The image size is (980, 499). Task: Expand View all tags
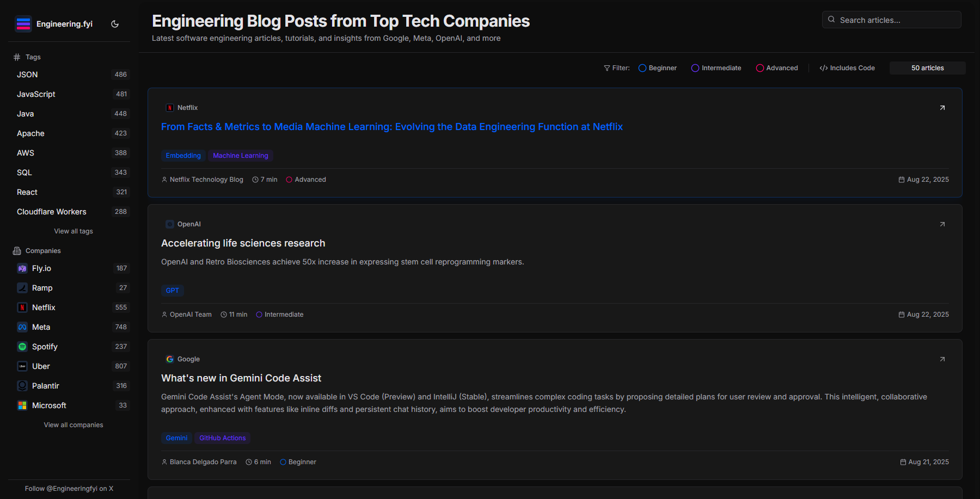(x=73, y=231)
